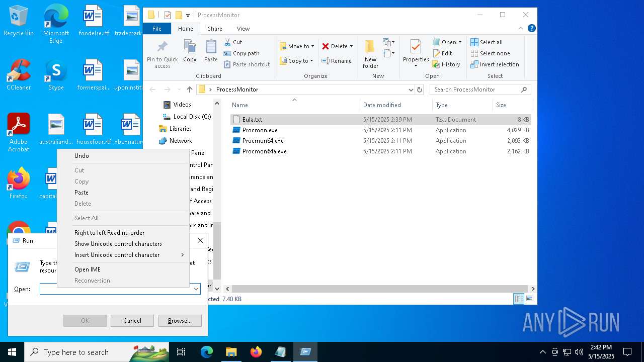Viewport: 644px width, 362px height.
Task: Switch to the large icons view icon
Action: (x=529, y=299)
